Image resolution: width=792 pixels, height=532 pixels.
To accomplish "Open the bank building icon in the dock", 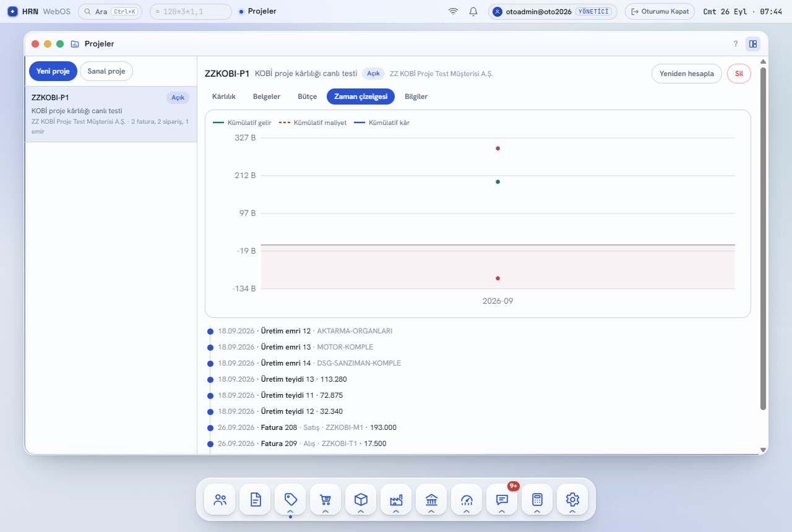I will coord(432,499).
